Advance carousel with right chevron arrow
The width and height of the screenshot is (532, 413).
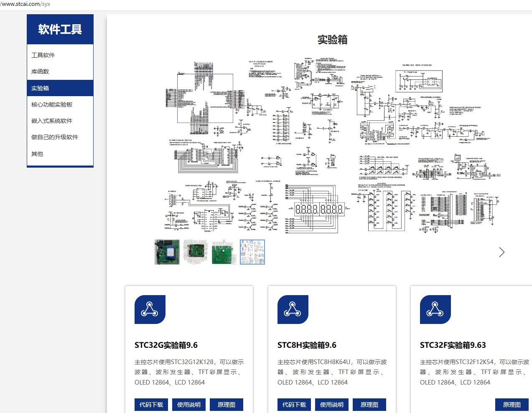click(x=501, y=252)
